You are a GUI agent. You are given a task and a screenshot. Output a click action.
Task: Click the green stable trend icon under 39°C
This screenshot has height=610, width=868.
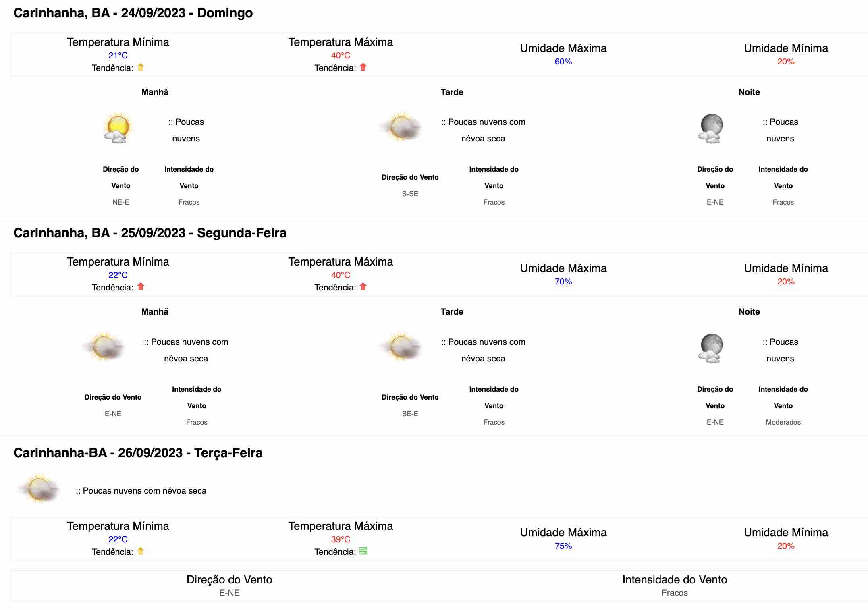(363, 551)
